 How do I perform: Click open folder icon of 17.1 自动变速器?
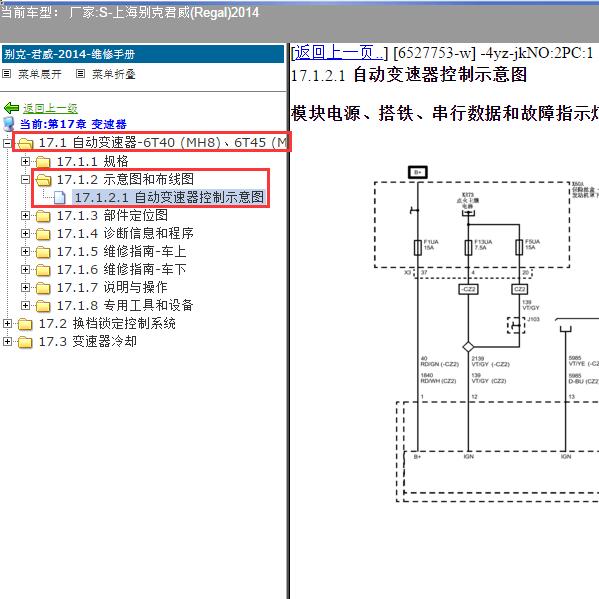tap(25, 144)
